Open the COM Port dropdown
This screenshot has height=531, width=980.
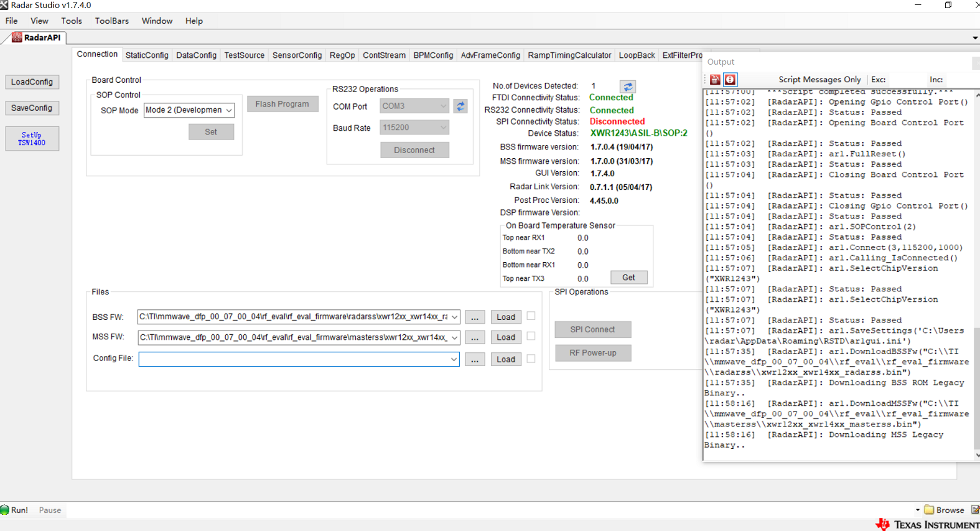point(443,106)
